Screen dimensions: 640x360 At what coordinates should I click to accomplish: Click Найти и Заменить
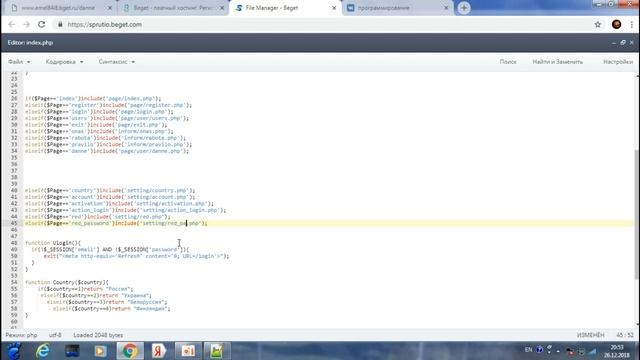558,62
